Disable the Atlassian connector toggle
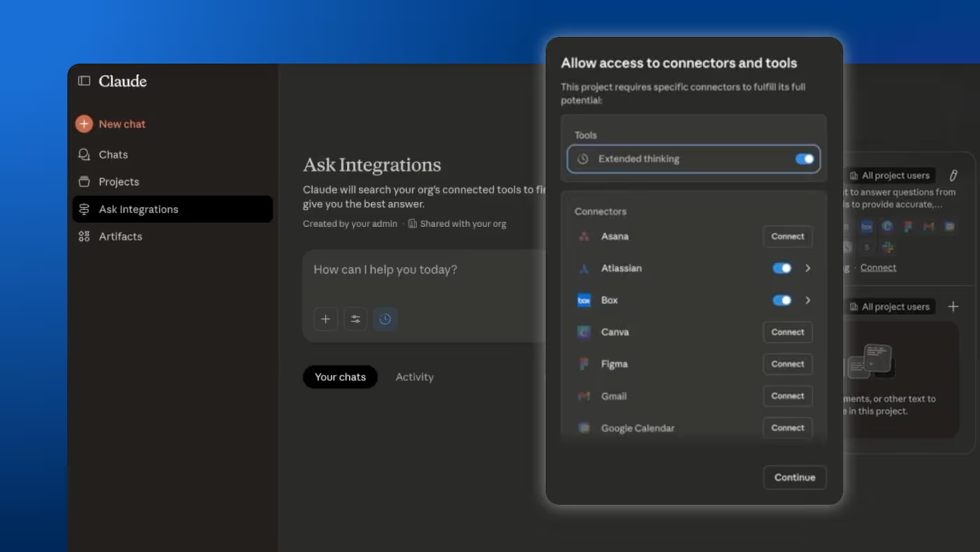980x552 pixels. (x=781, y=268)
